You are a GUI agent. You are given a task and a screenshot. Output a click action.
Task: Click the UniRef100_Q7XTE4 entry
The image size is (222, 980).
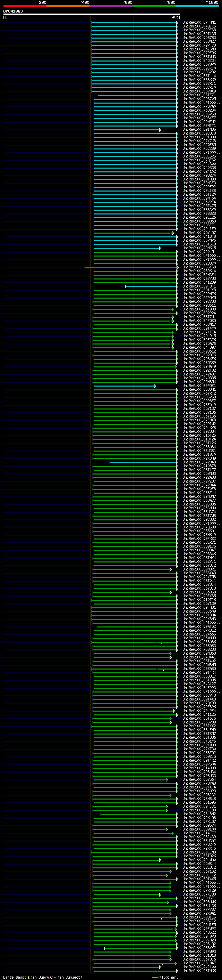click(199, 332)
